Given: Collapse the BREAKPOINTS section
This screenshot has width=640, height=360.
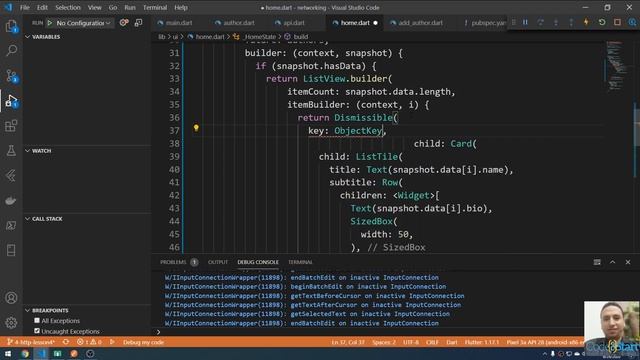Looking at the screenshot, I should [x=28, y=310].
